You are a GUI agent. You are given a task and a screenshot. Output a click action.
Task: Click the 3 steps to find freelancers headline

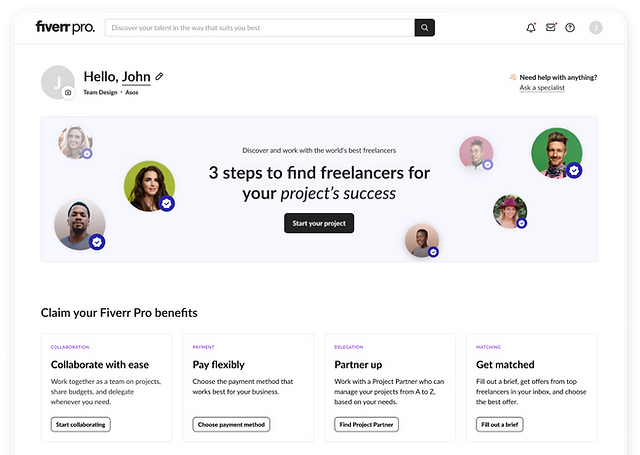pyautogui.click(x=319, y=183)
